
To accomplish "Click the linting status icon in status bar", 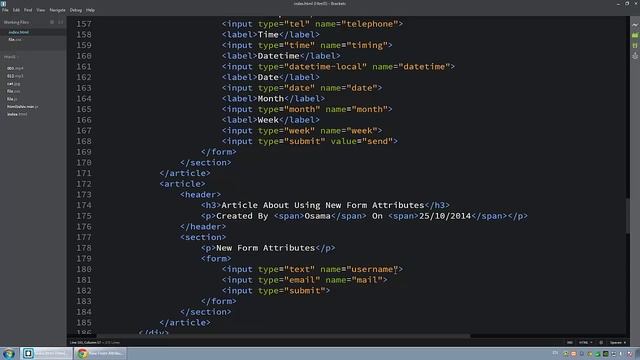I will [x=601, y=342].
